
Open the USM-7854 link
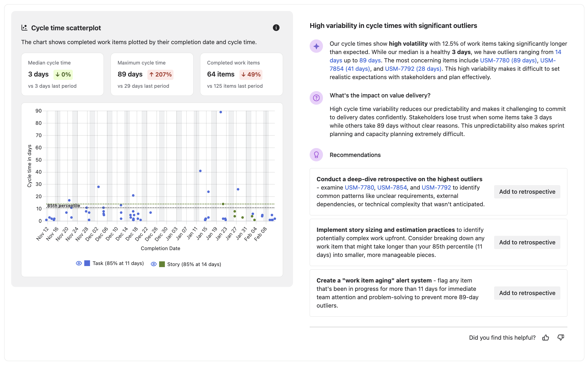(x=350, y=69)
